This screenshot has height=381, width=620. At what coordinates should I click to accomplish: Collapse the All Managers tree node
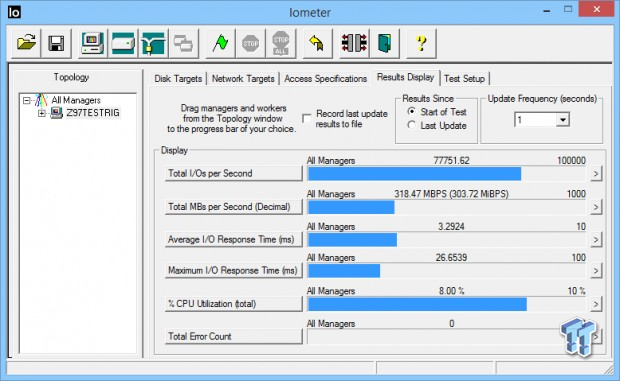pyautogui.click(x=26, y=100)
